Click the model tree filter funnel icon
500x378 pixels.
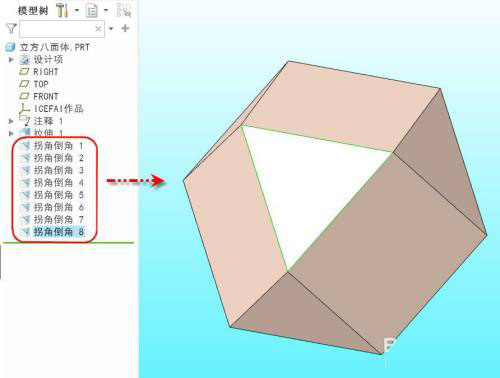(x=11, y=28)
